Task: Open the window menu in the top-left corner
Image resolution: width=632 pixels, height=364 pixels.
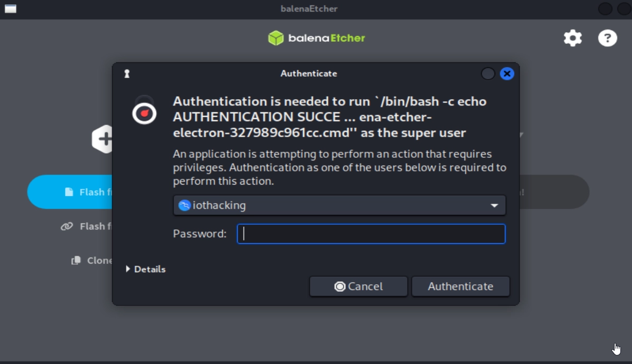Action: pos(10,9)
